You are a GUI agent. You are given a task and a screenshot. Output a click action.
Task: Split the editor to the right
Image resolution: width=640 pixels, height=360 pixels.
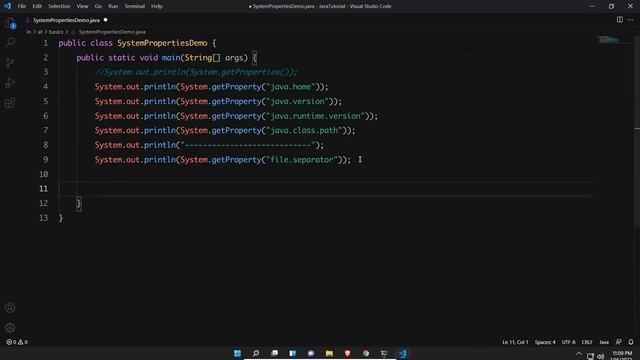[x=620, y=20]
